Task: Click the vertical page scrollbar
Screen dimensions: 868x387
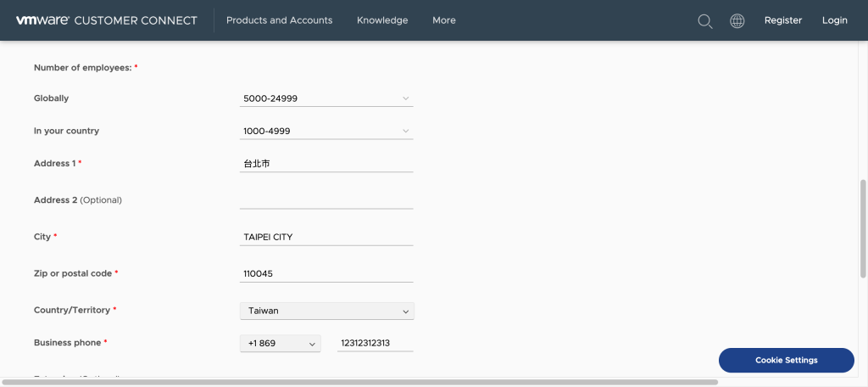Action: point(863,228)
